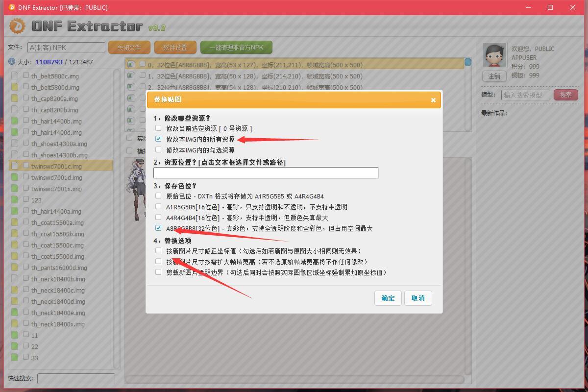588x392 pixels.
Task: Check 按新图片尺寸按需扩大帧域宽高 option
Action: coord(158,262)
